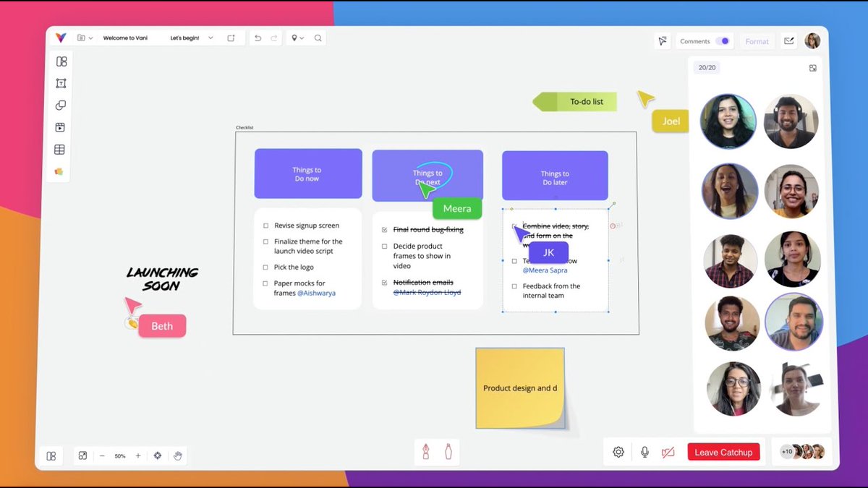This screenshot has height=488, width=868.
Task: Open the pages dropdown next to the logo
Action: click(x=85, y=38)
